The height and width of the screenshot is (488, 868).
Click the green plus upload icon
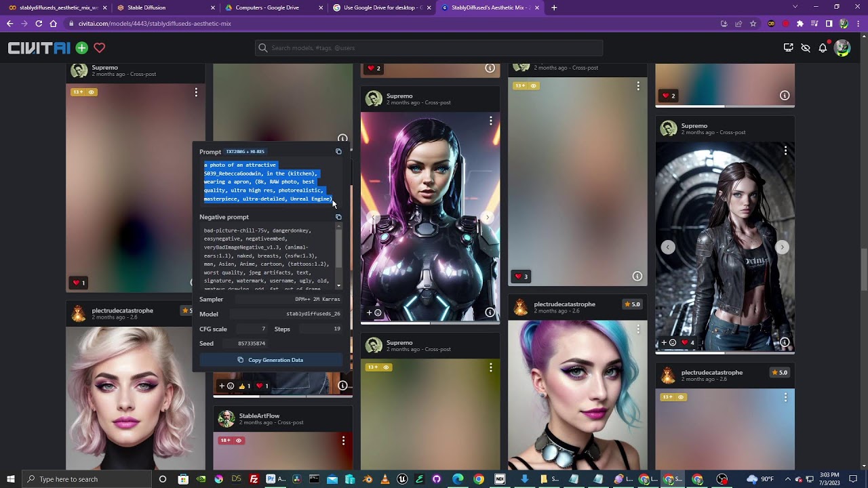click(x=82, y=47)
